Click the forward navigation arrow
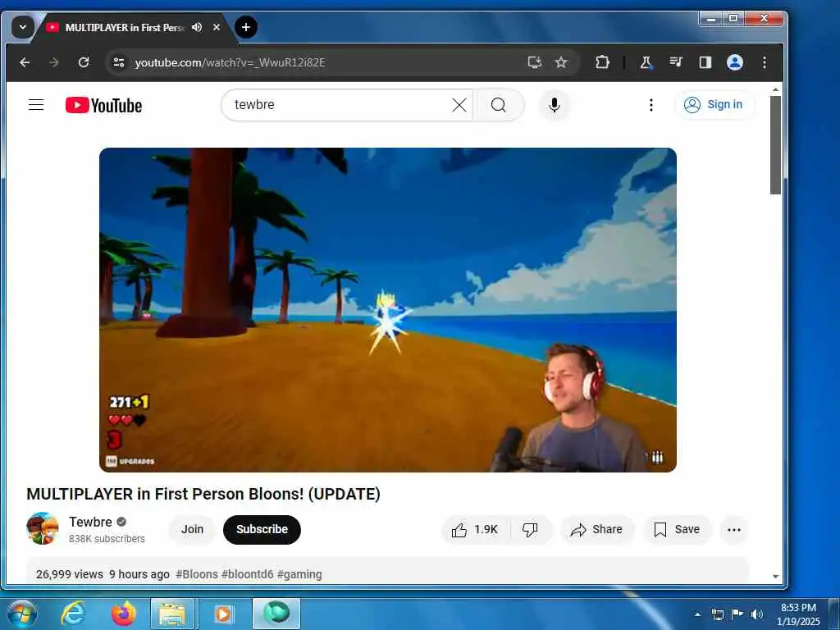840x630 pixels. (x=53, y=62)
